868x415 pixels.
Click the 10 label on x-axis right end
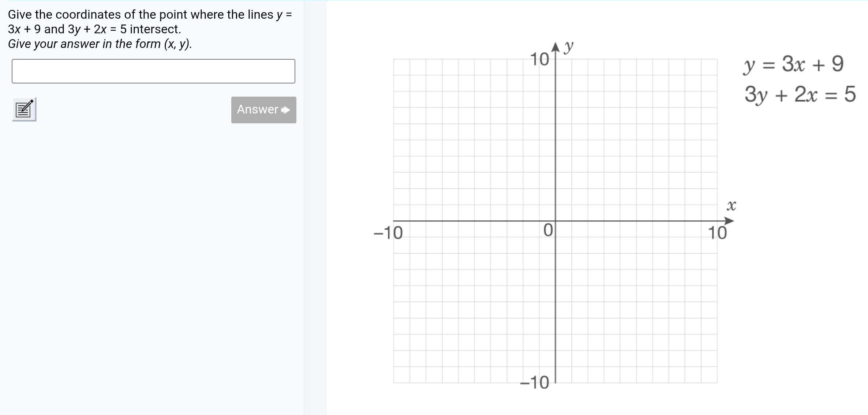click(x=717, y=233)
